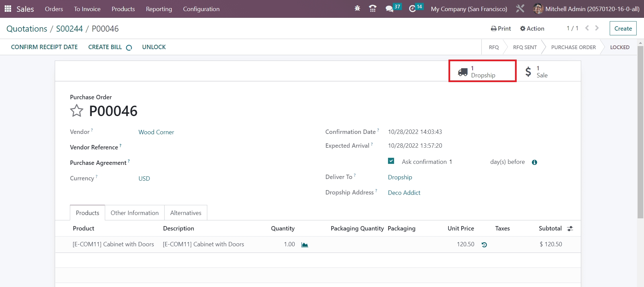Open the forecast chart icon beside quantity
This screenshot has width=644, height=287.
pyautogui.click(x=305, y=245)
